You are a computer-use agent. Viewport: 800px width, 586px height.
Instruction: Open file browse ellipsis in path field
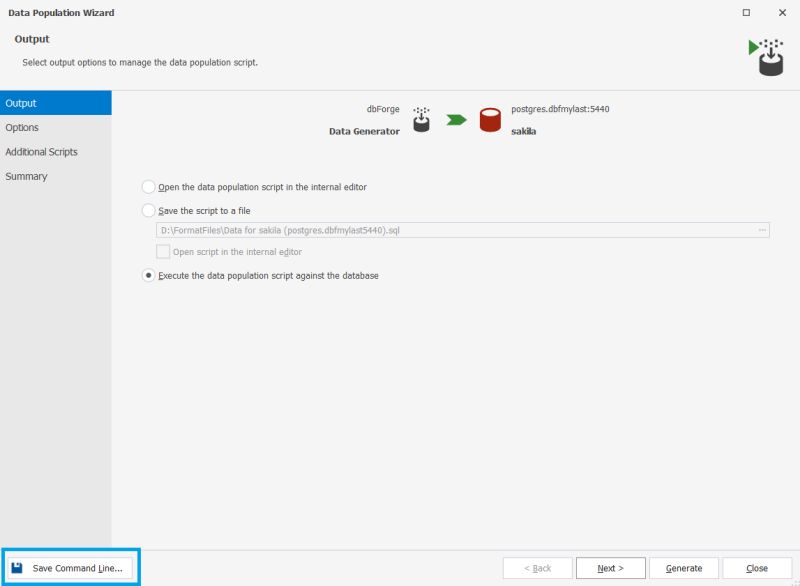point(762,230)
